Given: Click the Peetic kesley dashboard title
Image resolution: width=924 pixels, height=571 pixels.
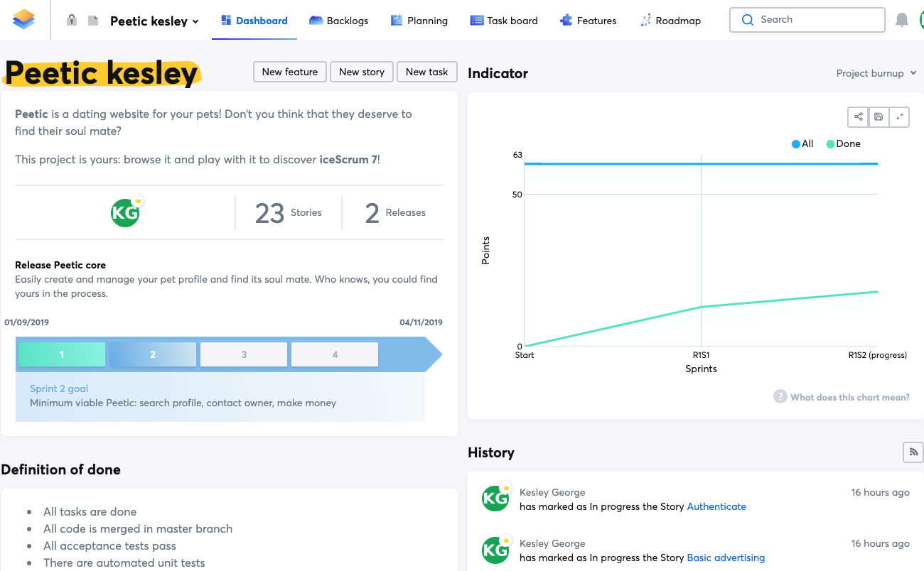Looking at the screenshot, I should tap(102, 73).
